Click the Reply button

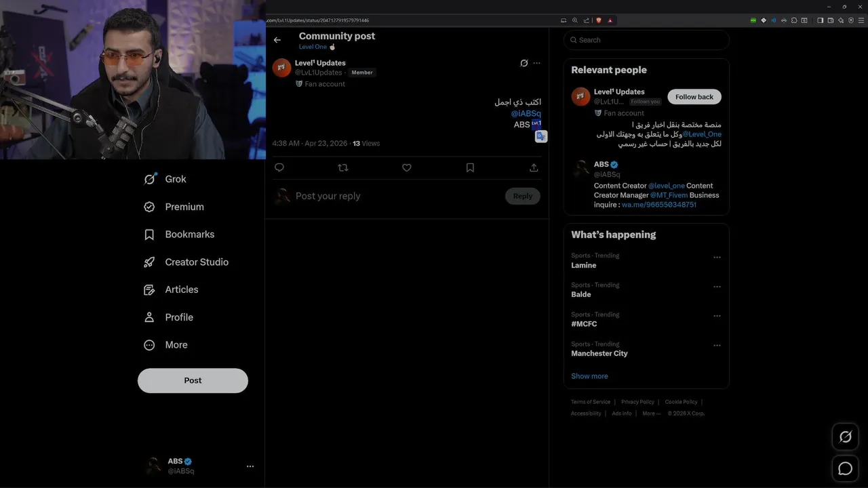pos(522,196)
